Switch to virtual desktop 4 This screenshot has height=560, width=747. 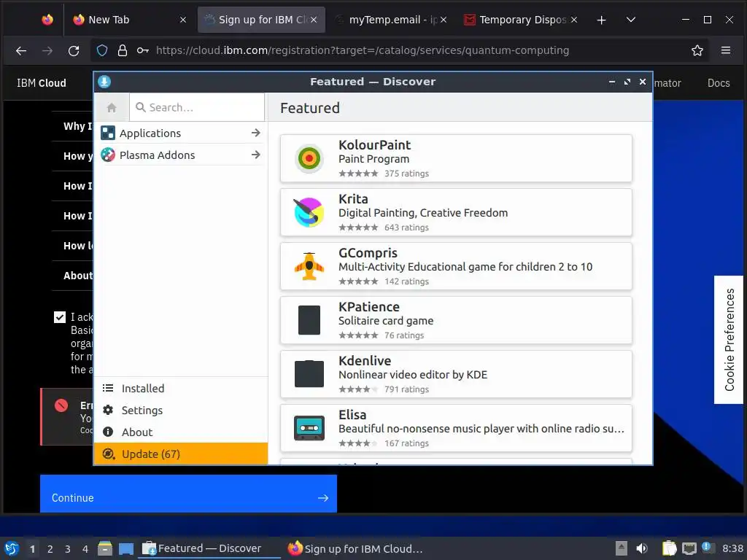pyautogui.click(x=85, y=549)
